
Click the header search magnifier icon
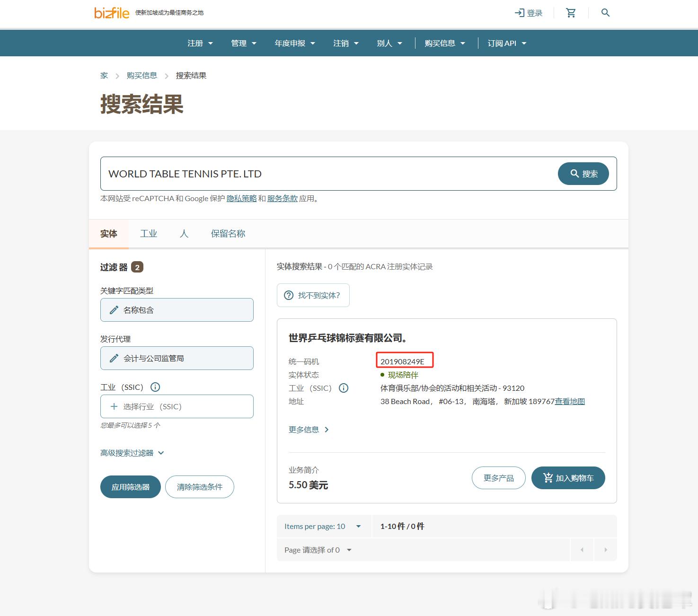[605, 13]
